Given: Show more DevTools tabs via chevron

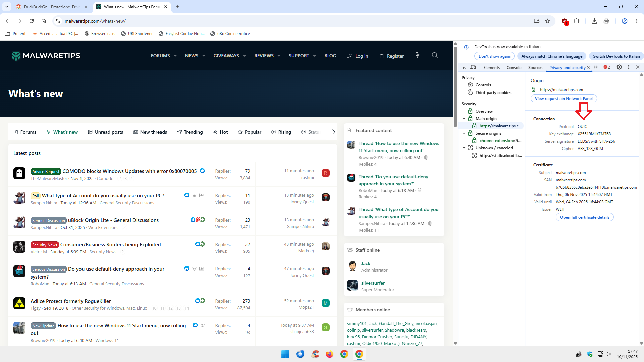Looking at the screenshot, I should tap(596, 67).
